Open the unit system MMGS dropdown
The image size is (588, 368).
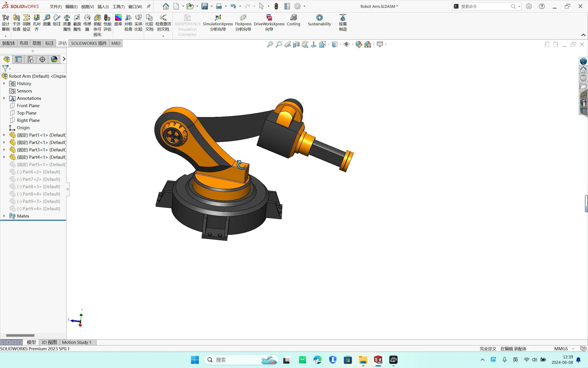click(564, 348)
